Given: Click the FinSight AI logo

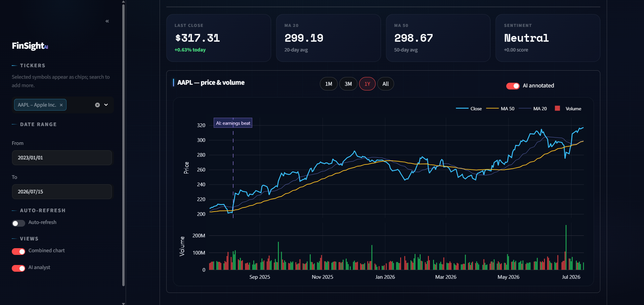Looking at the screenshot, I should pos(30,46).
